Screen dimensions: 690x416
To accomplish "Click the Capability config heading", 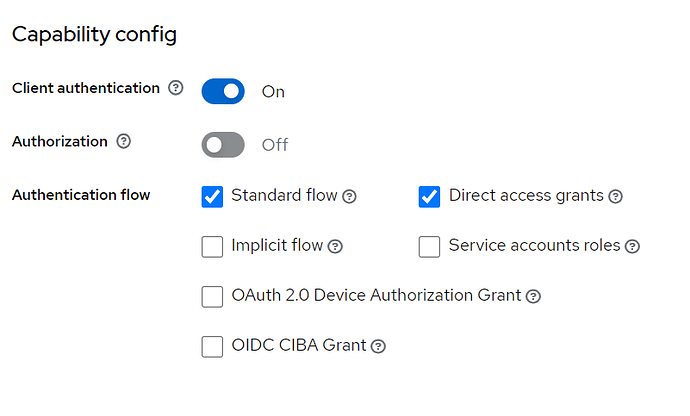I will [94, 35].
